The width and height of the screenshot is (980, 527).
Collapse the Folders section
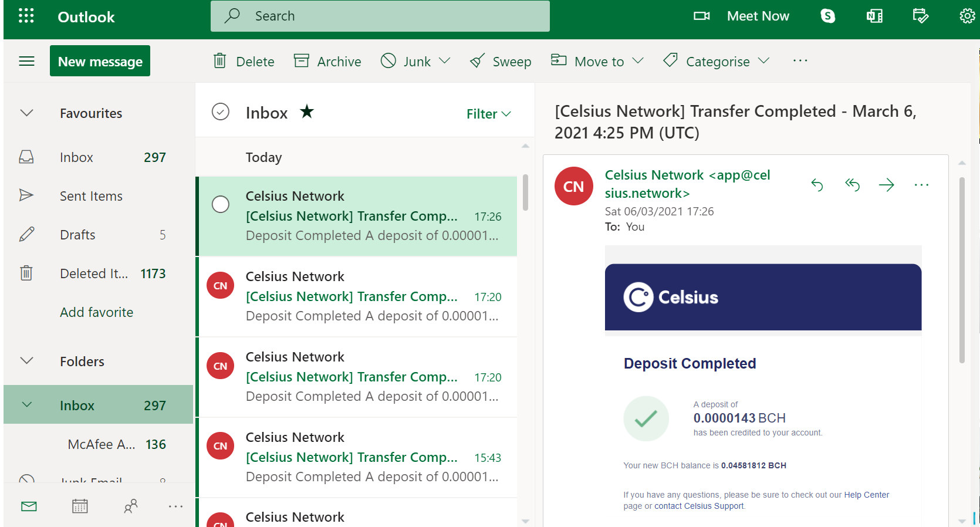(27, 360)
